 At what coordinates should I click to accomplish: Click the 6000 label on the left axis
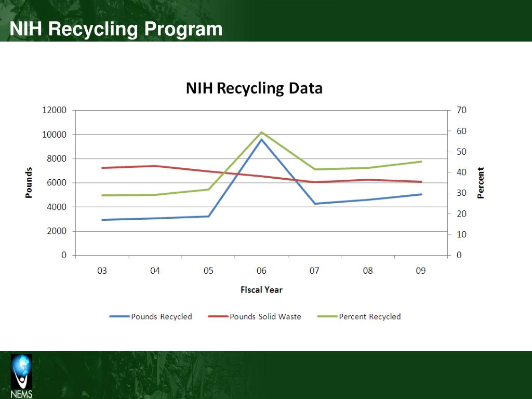pyautogui.click(x=57, y=182)
